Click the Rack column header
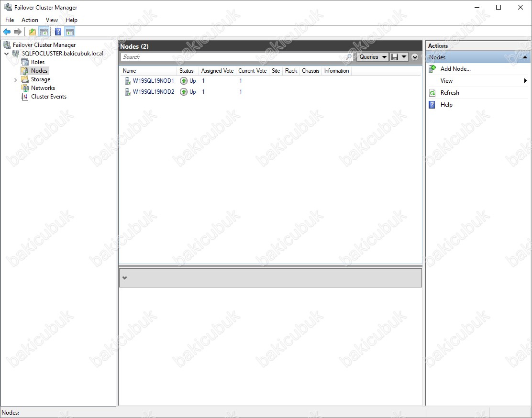Viewport: 532px width, 418px height. click(x=291, y=71)
